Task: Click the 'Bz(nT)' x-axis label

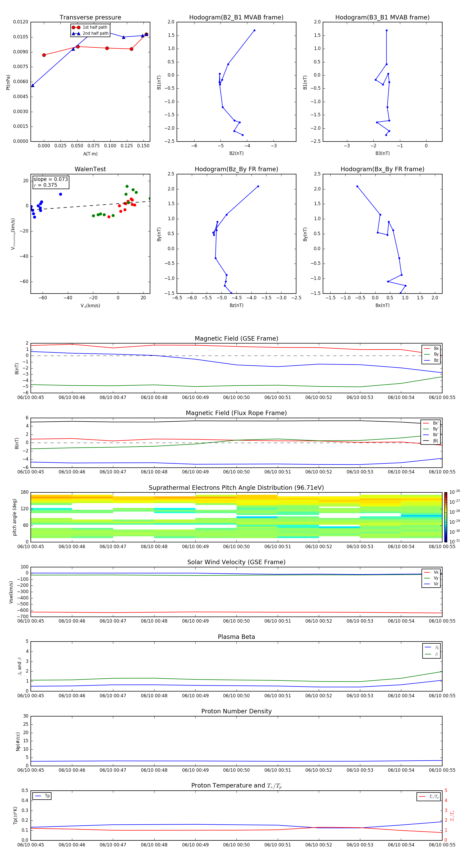Action: coord(236,305)
